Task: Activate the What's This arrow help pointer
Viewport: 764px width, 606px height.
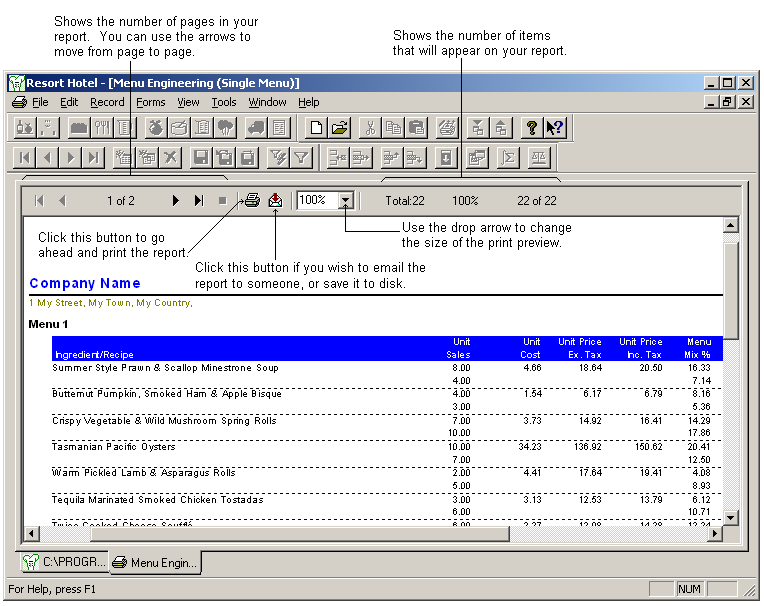Action: pos(554,128)
